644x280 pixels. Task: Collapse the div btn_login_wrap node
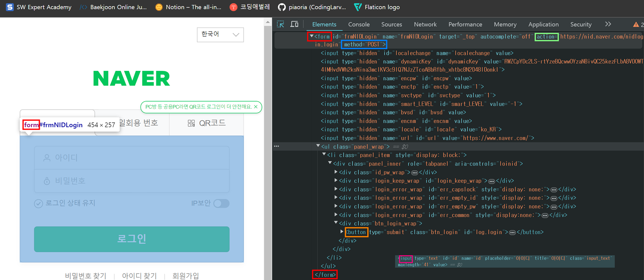(x=336, y=223)
